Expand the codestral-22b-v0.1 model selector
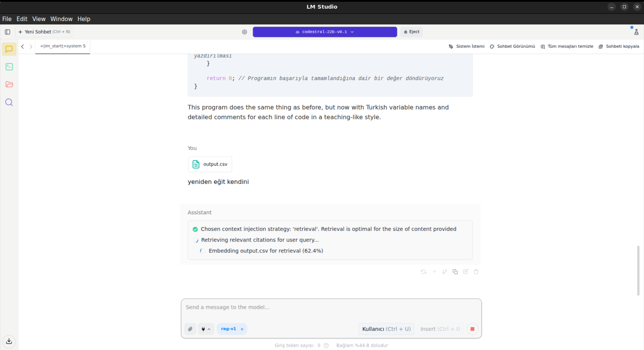The image size is (644, 350). coord(325,32)
